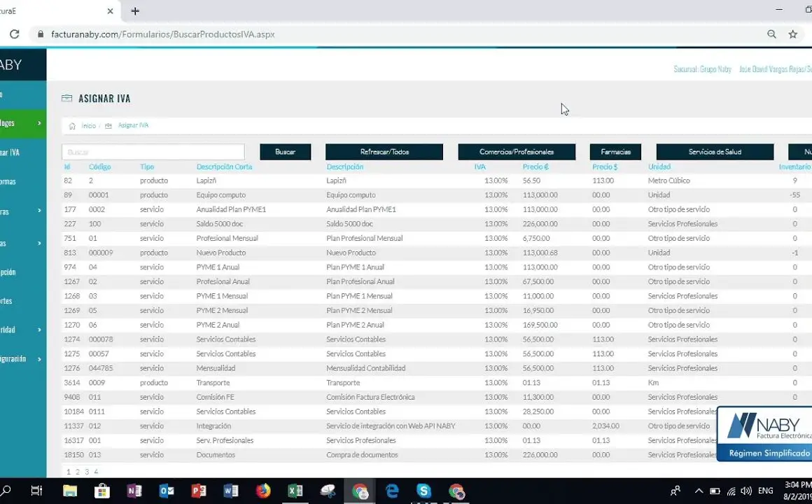Focus the Buscar search text field
The height and width of the screenshot is (504, 812).
pos(153,152)
